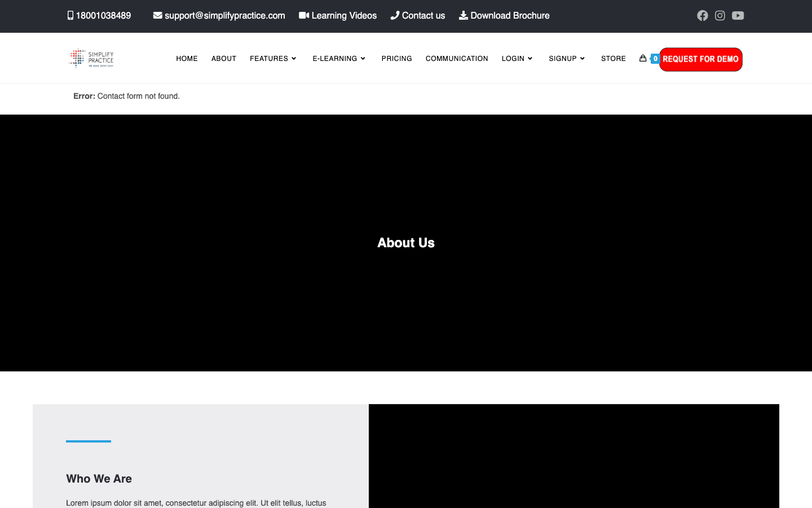Open the Instagram social icon
This screenshot has width=812, height=508.
[x=720, y=16]
